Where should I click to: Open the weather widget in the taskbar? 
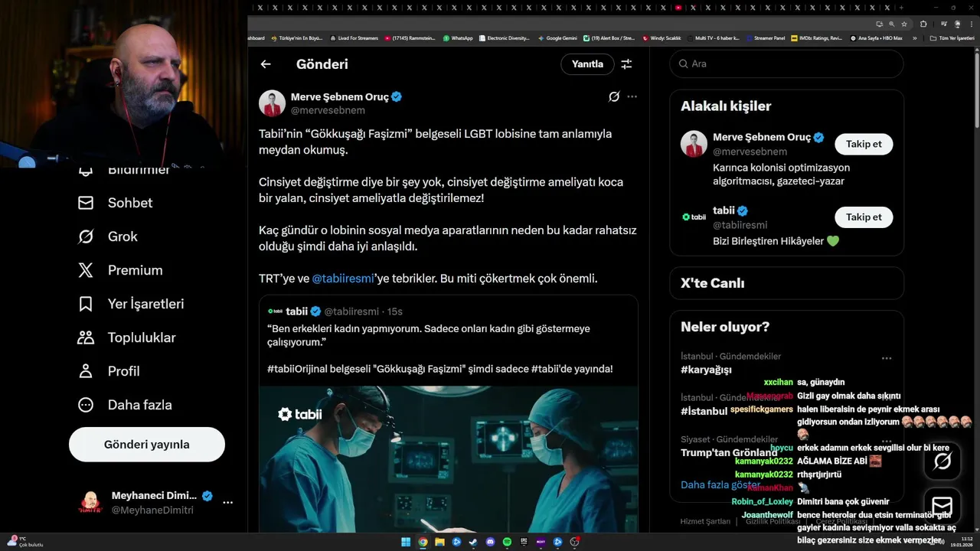25,542
